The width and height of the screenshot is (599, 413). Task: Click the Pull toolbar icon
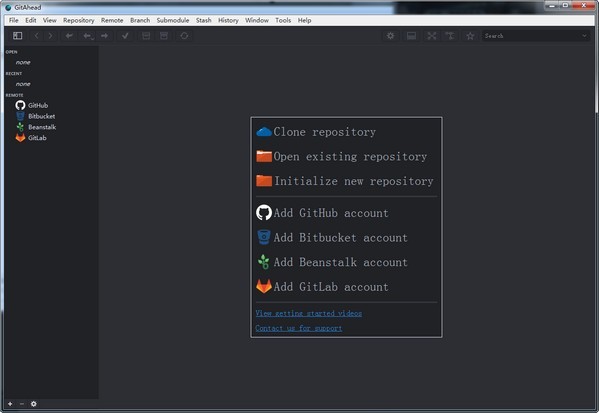[x=88, y=36]
